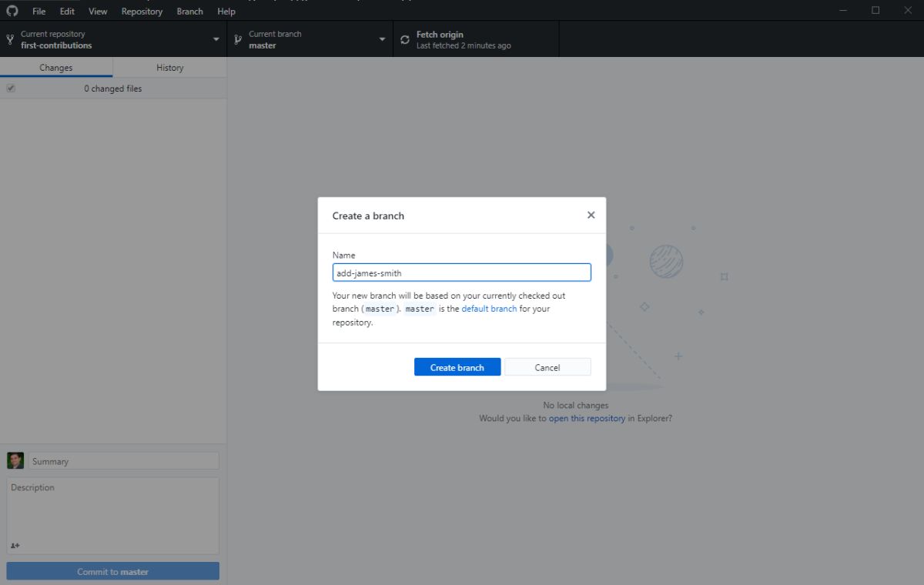Click the commit Description text area
The image size is (924, 585).
[x=113, y=516]
